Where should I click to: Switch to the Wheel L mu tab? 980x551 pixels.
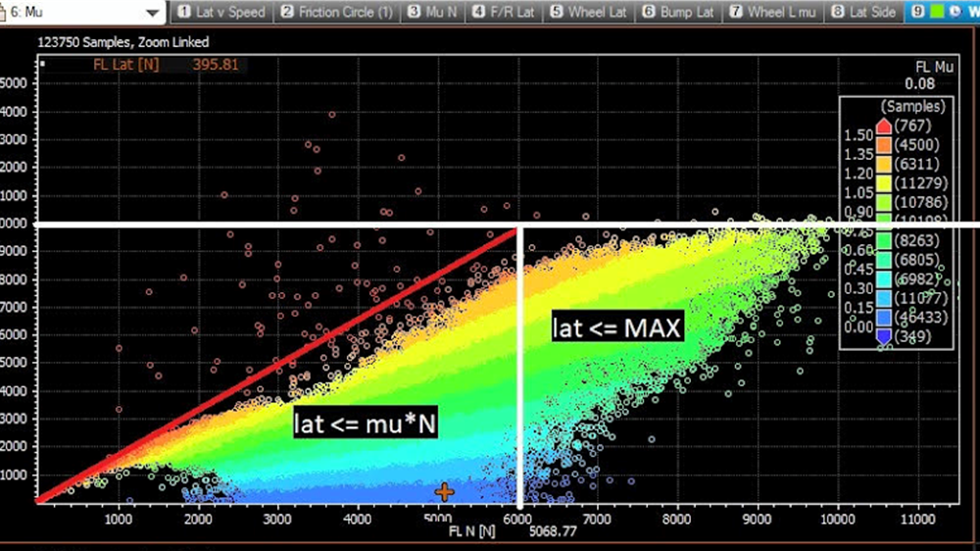coord(773,12)
